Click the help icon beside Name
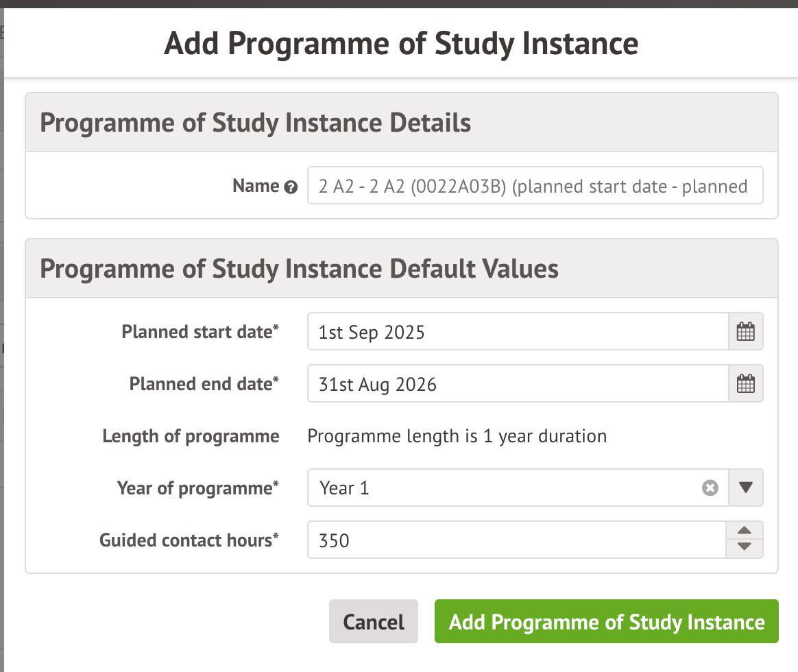The height and width of the screenshot is (672, 798). (x=291, y=187)
